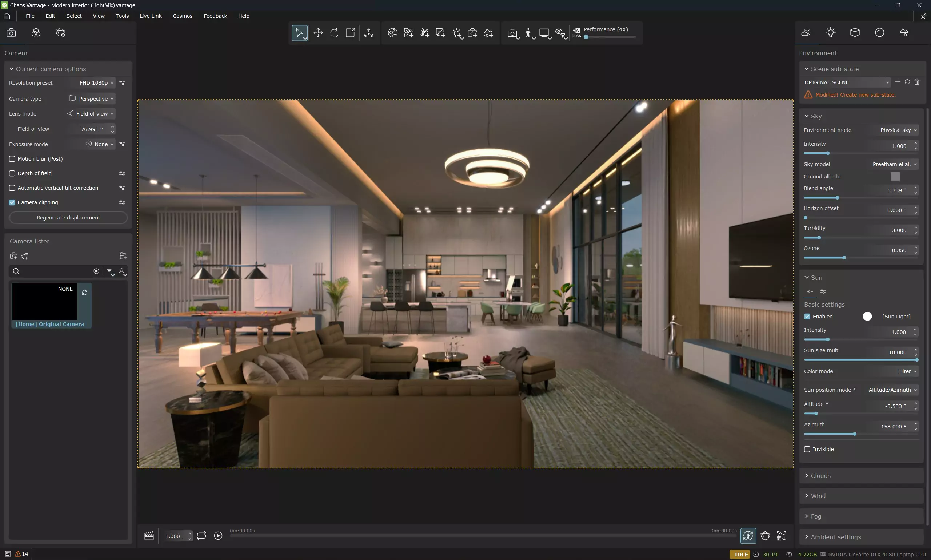Screen dimensions: 931x560
Task: Click the refresh camera thumbnail icon
Action: coord(85,293)
